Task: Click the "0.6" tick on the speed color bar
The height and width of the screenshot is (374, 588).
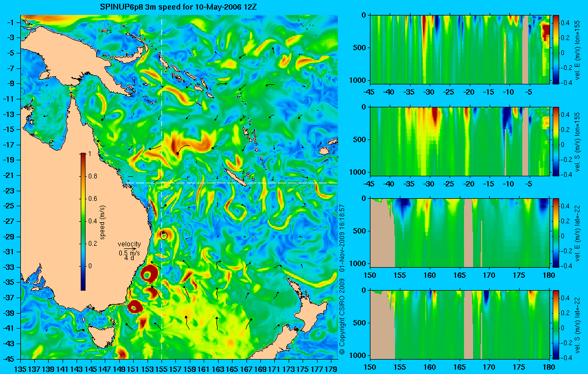Action: tap(92, 199)
